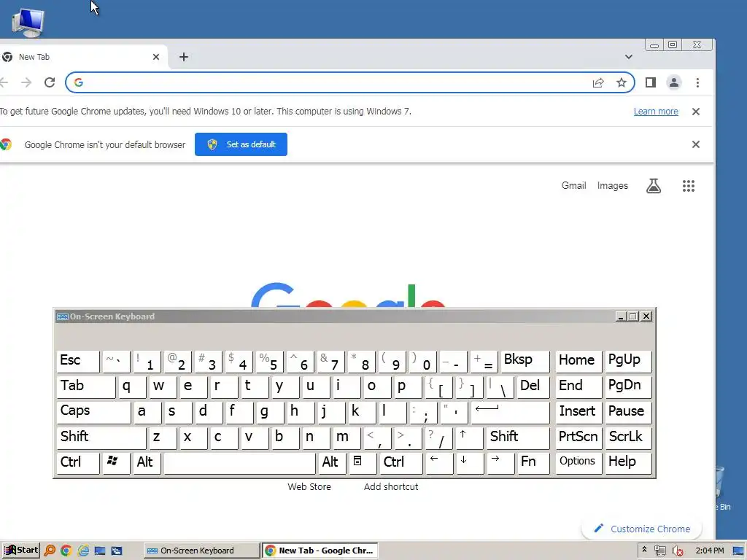Open the Google apps grid
This screenshot has height=560, width=747.
[x=689, y=186]
